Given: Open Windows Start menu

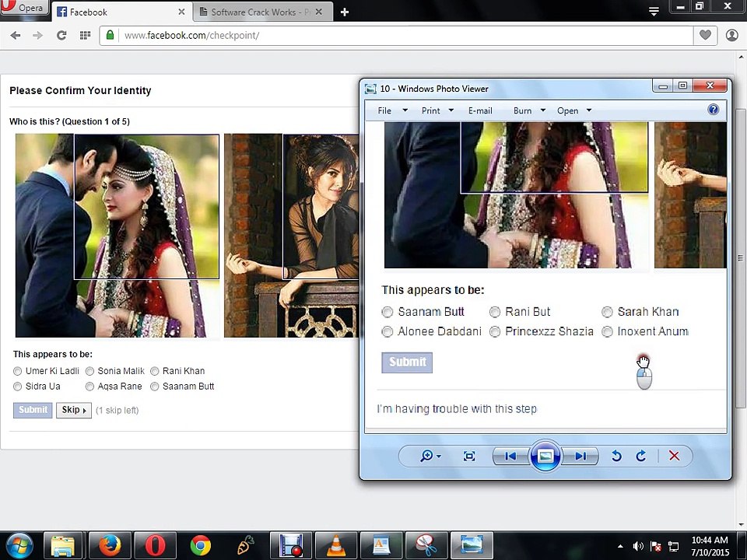Looking at the screenshot, I should click(19, 546).
